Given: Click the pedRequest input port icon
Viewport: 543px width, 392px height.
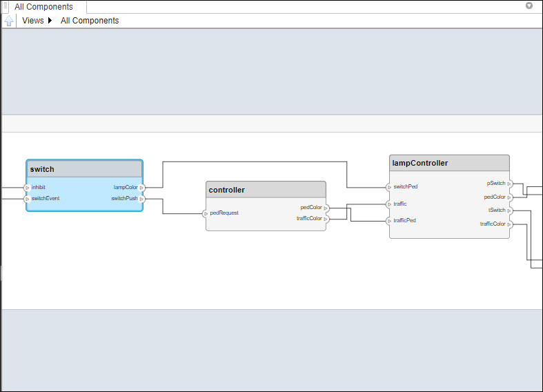Looking at the screenshot, I should [206, 213].
